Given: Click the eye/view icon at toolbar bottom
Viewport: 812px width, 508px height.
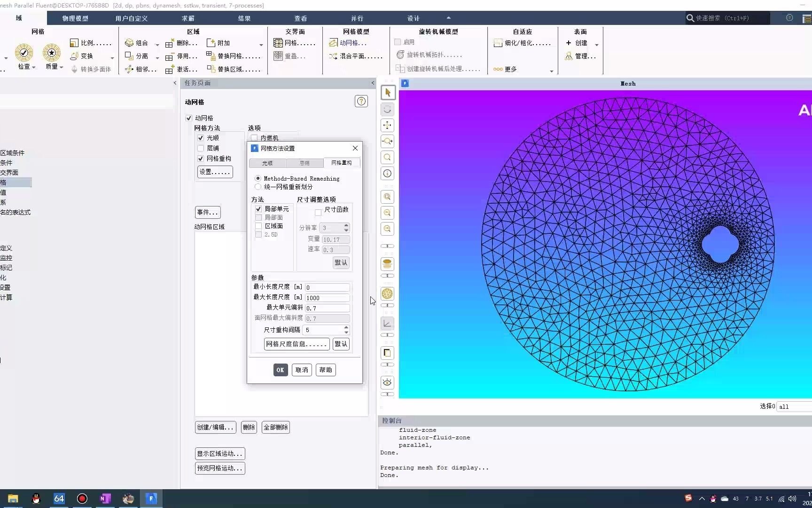Looking at the screenshot, I should point(387,382).
